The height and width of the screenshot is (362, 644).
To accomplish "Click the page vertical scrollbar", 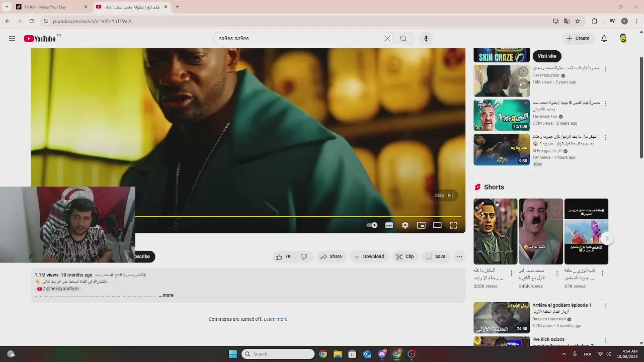I will coord(641,108).
